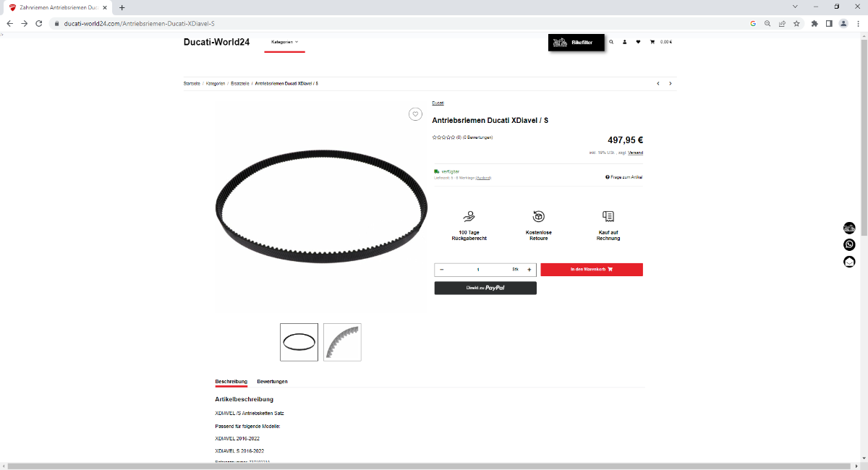
Task: Open the Versand shipping link
Action: point(635,153)
